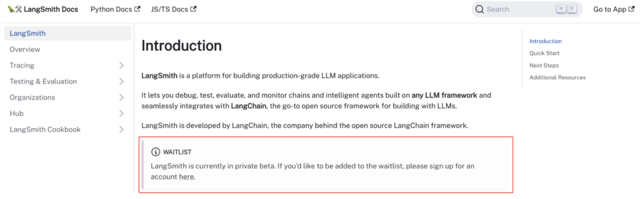Expand the LangSmith Cookbook chevron
The image size is (644, 199).
click(x=121, y=130)
